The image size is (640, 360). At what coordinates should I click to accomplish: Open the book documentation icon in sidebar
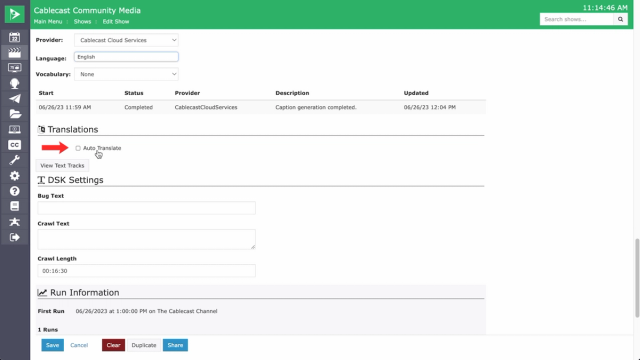click(x=15, y=206)
